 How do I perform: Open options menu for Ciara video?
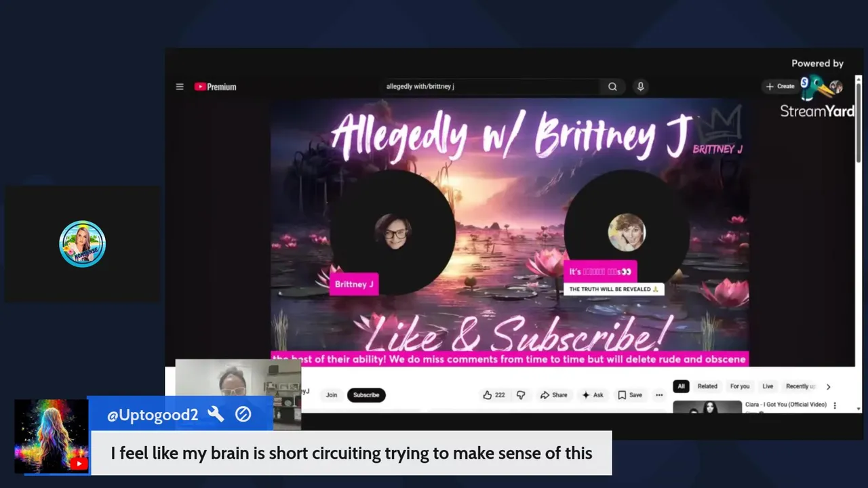click(835, 405)
